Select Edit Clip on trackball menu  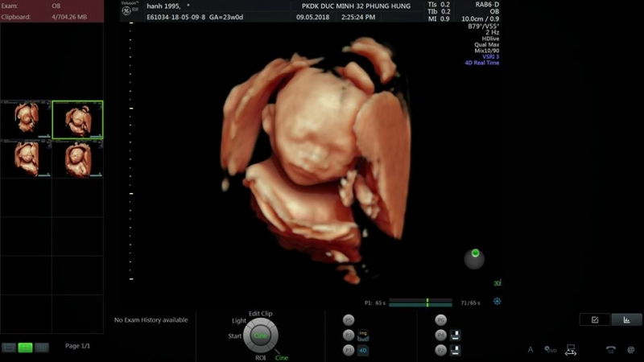pos(260,313)
